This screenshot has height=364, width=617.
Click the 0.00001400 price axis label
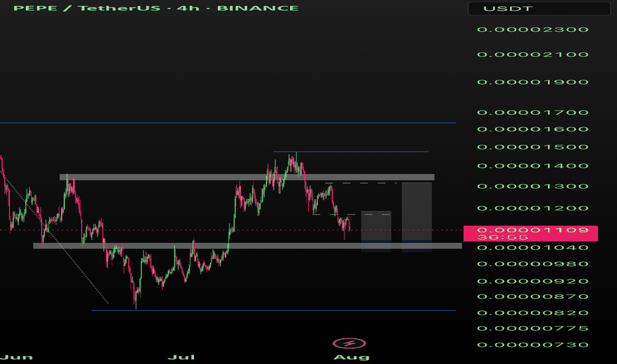533,166
